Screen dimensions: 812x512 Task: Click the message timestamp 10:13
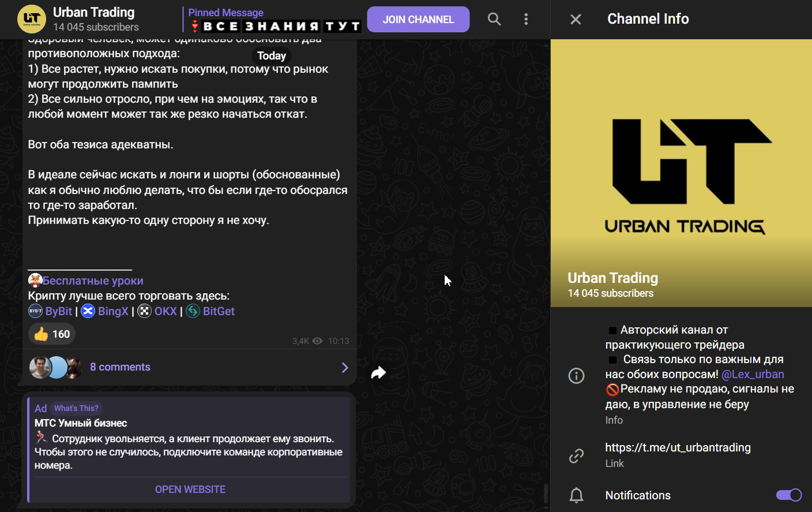[x=339, y=341]
